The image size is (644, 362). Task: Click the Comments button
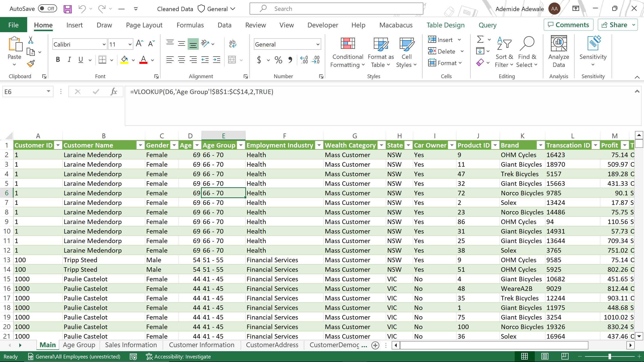(x=569, y=25)
